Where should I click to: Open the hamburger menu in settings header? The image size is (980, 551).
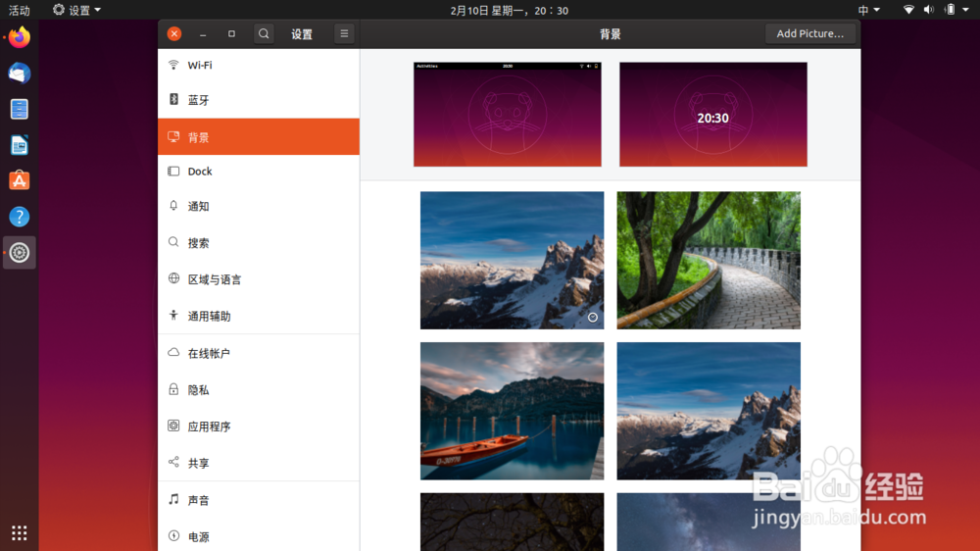click(x=344, y=33)
